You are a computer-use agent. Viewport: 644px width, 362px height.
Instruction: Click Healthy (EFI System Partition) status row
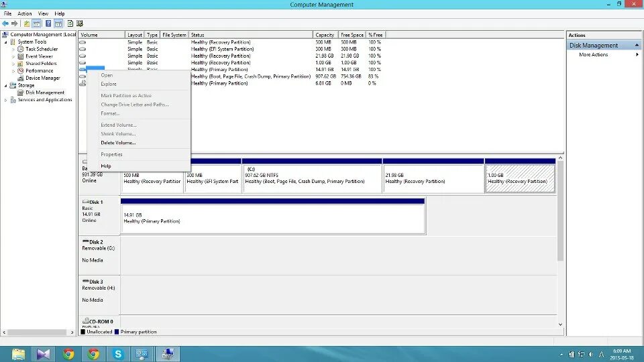(222, 49)
